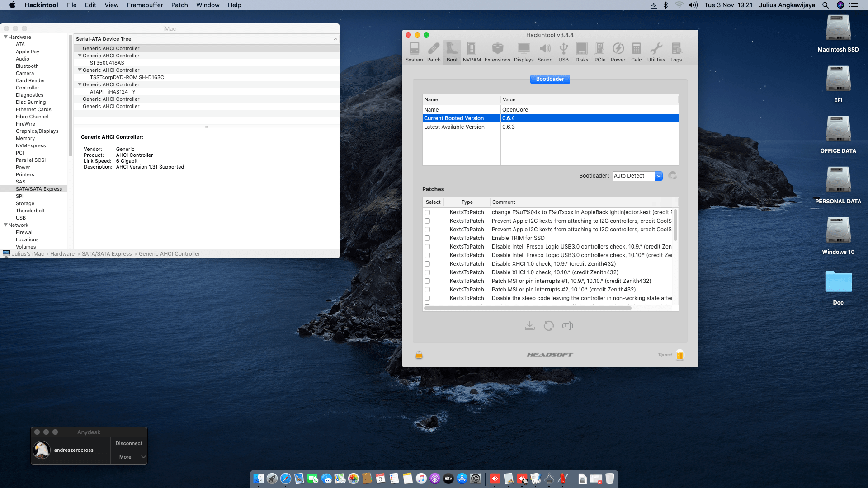868x488 pixels.
Task: Expand the More menu in Anydesk
Action: (x=129, y=457)
